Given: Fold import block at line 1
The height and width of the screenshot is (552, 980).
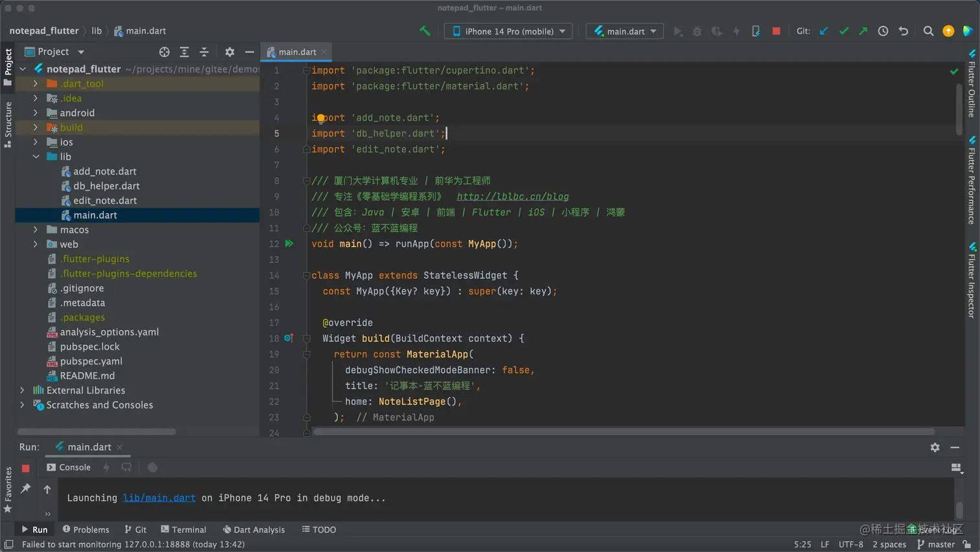Looking at the screenshot, I should 307,71.
